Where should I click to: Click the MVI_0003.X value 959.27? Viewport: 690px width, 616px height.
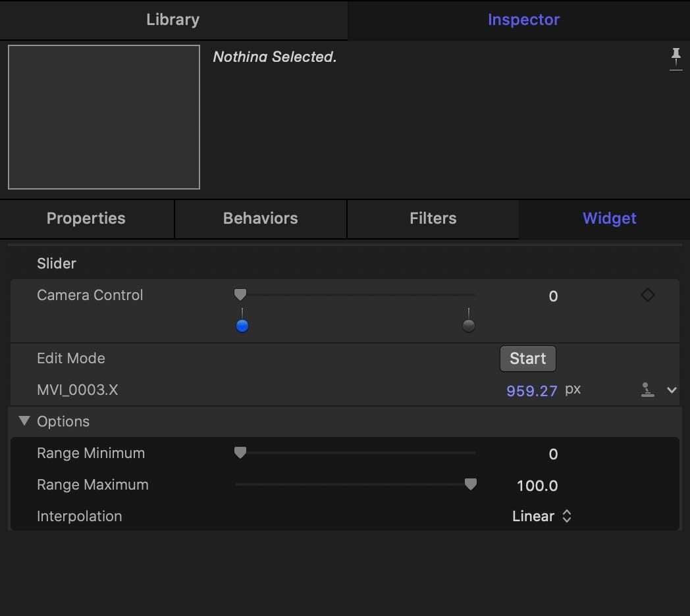531,391
